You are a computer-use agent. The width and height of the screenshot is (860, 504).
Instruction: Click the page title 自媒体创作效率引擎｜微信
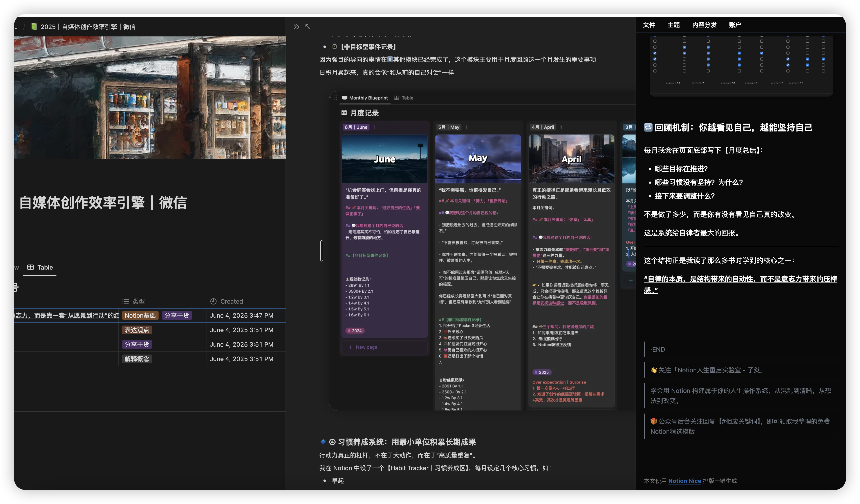[x=103, y=203]
